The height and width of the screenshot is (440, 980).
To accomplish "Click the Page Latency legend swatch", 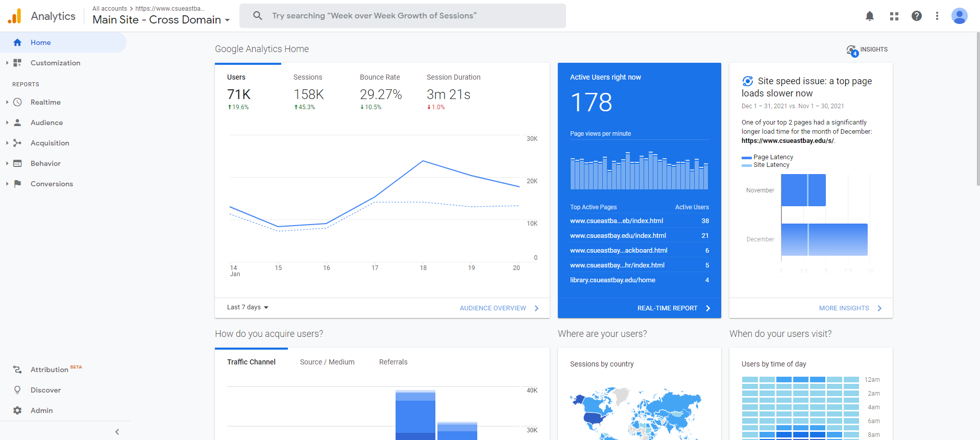I will (746, 158).
